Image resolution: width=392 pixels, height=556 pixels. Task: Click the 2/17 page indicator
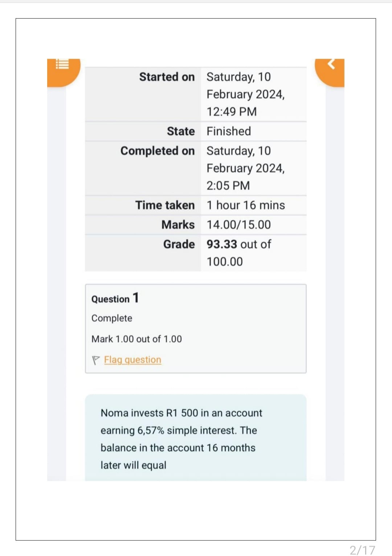tap(362, 550)
